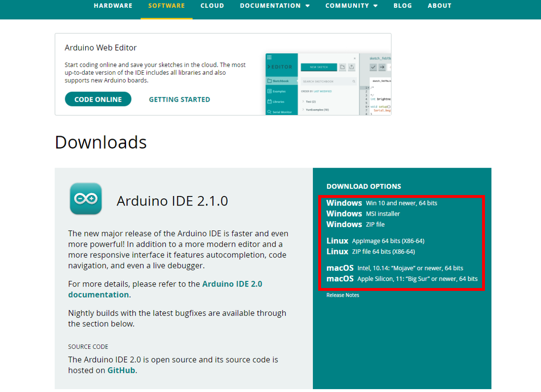The width and height of the screenshot is (541, 392).
Task: Click the Web Editor screenshot preview image
Action: click(x=328, y=84)
